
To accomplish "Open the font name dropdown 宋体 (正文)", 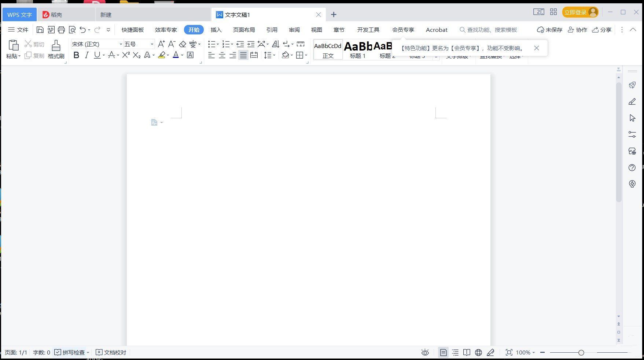I will coord(97,44).
